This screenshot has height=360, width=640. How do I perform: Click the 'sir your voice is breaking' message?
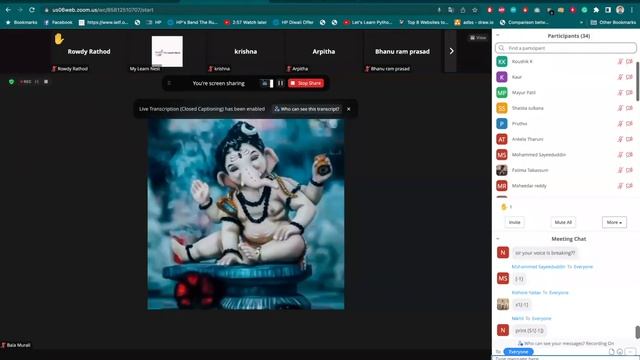(x=545, y=253)
